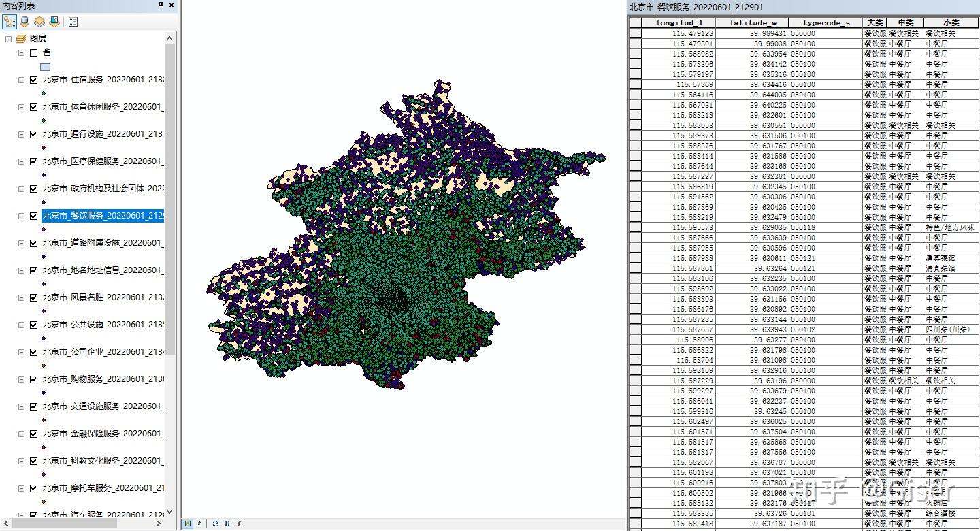This screenshot has height=531, width=980.
Task: Close the 内容列表 panel
Action: tap(171, 5)
